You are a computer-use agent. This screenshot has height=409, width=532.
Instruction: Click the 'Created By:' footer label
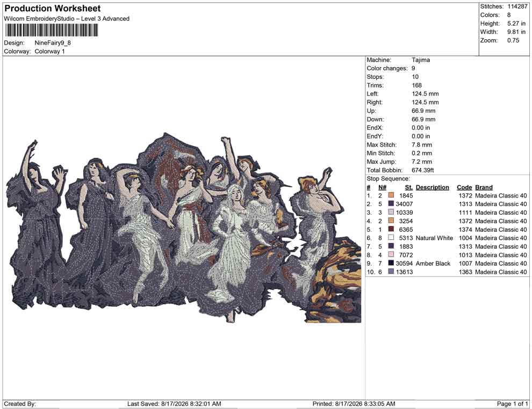tap(20, 404)
